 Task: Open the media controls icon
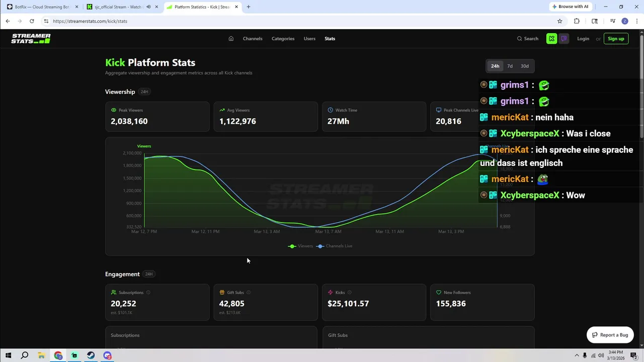pyautogui.click(x=613, y=21)
